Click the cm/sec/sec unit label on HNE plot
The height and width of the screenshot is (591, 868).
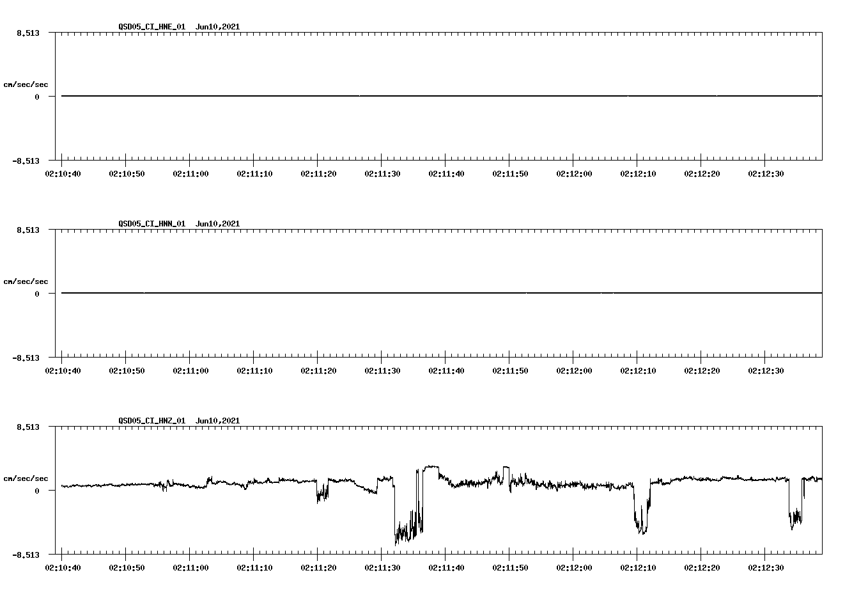coord(26,84)
